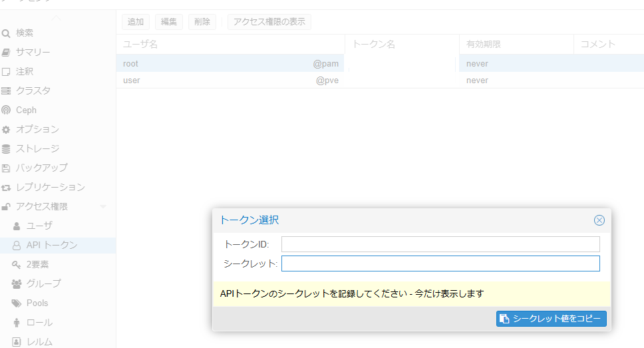Open the レルム address book icon
The height and width of the screenshot is (348, 644).
click(x=17, y=341)
